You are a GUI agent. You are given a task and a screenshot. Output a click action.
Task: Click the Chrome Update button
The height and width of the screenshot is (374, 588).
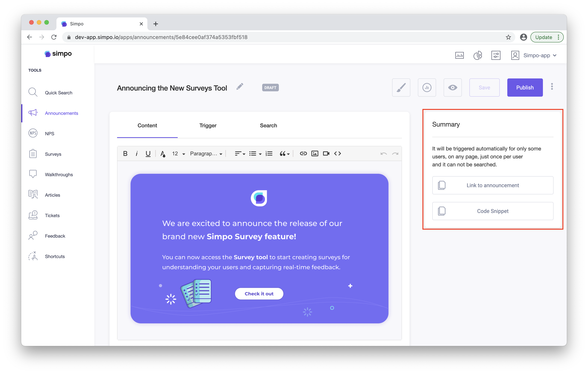tap(547, 37)
